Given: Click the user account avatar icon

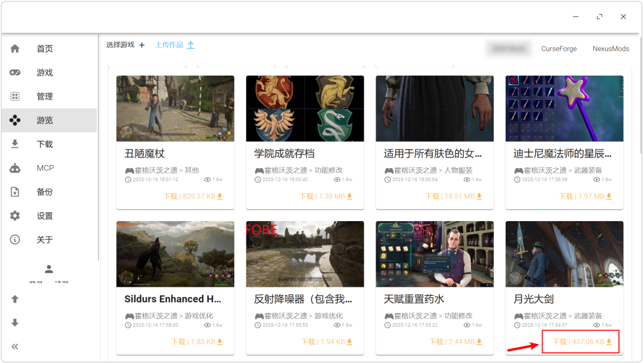Looking at the screenshot, I should [49, 269].
